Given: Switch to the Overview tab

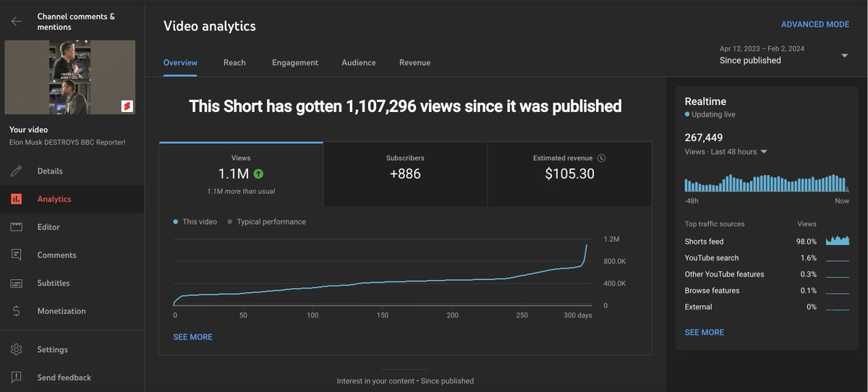Looking at the screenshot, I should pyautogui.click(x=180, y=63).
